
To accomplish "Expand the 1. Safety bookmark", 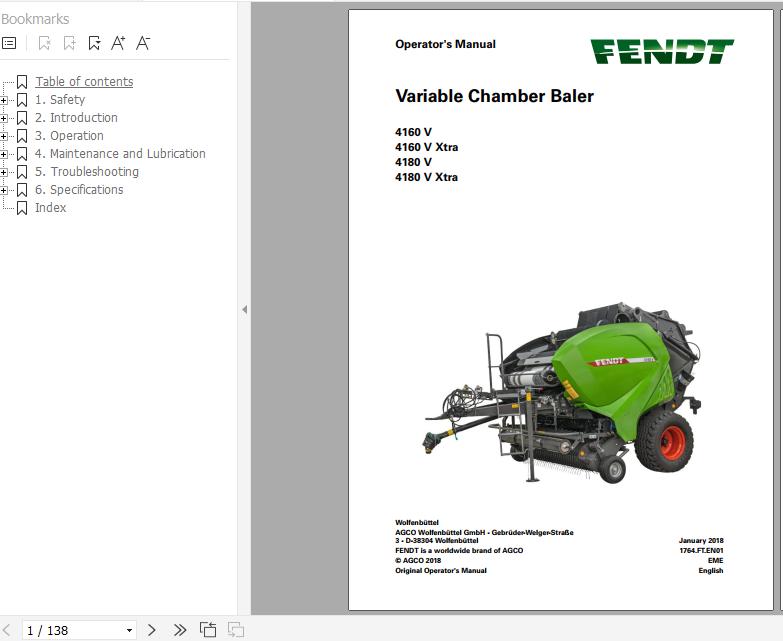I will (3, 100).
